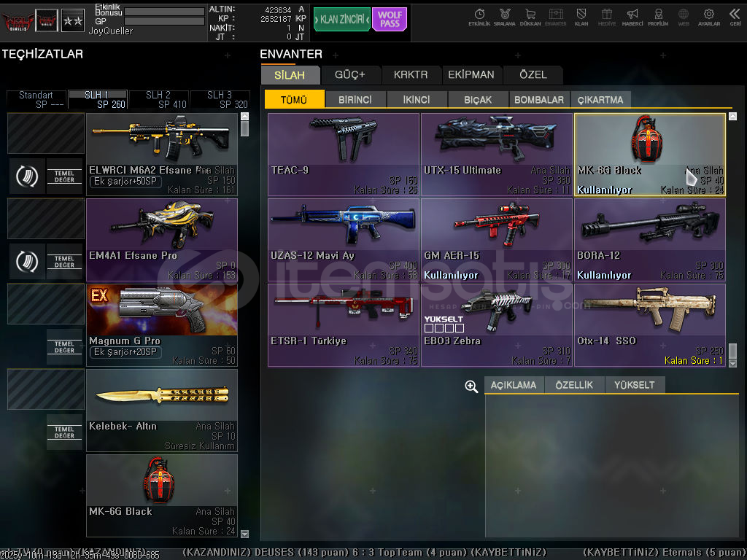The height and width of the screenshot is (560, 747).
Task: Select the SLH 3 loadout slot
Action: (x=220, y=99)
